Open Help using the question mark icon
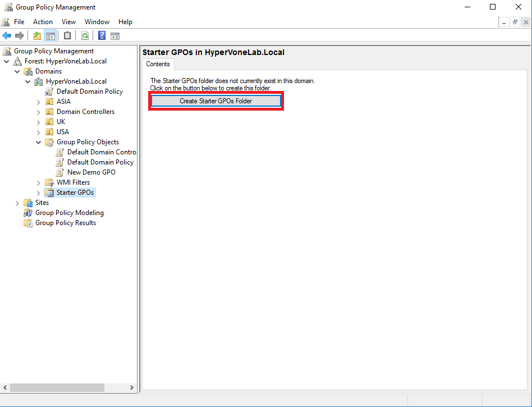The width and height of the screenshot is (532, 407). click(x=101, y=35)
